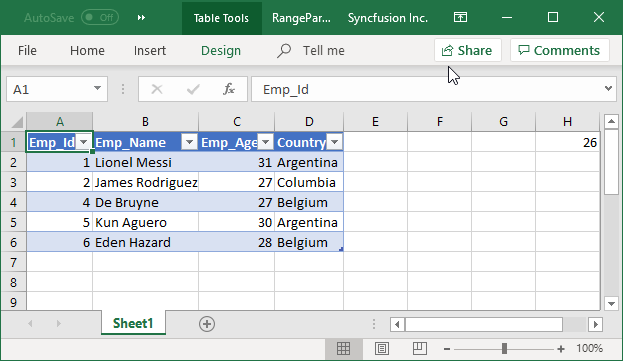Select the cell containing Kun Aguero
The image size is (623, 361).
(x=145, y=222)
